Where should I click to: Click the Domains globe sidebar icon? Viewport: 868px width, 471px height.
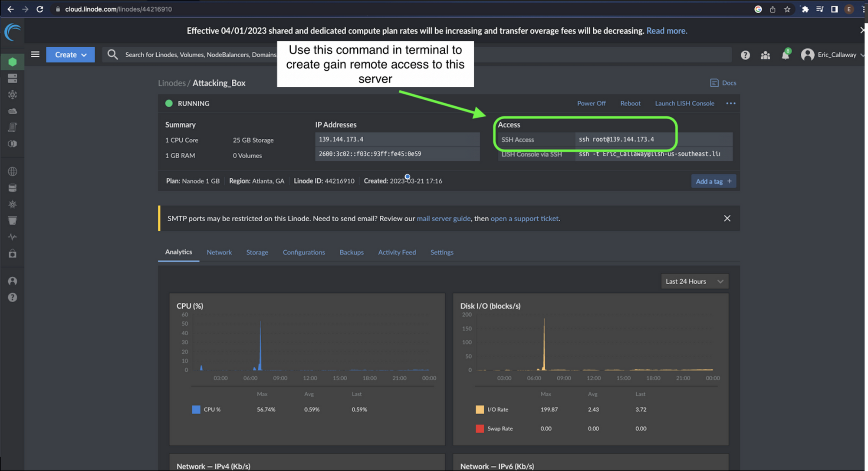tap(13, 172)
